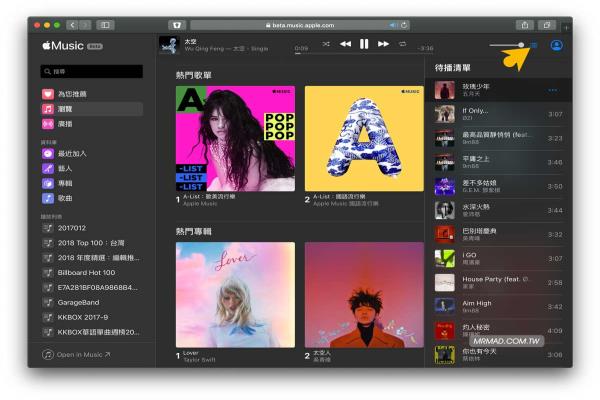Open the account profile icon

[556, 45]
